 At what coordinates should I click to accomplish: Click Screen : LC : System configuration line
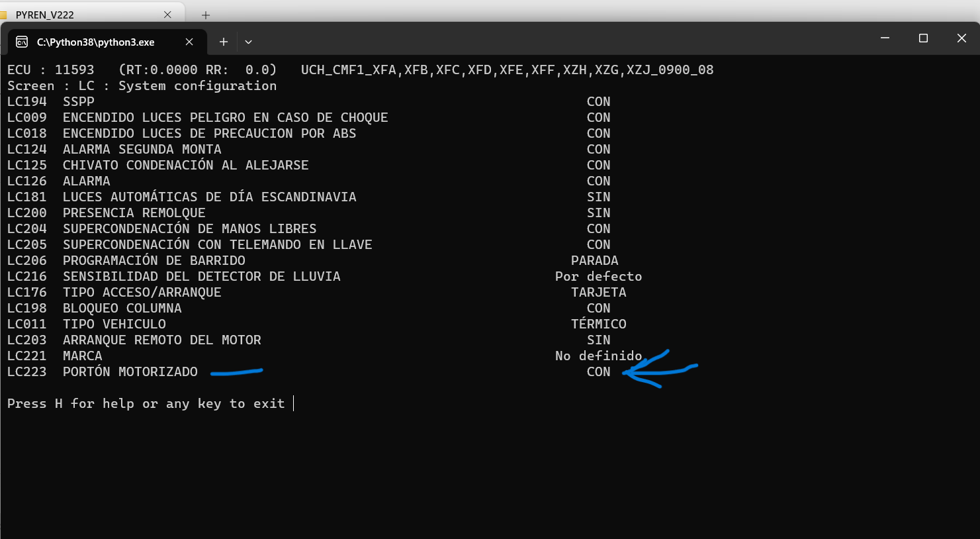(x=142, y=85)
